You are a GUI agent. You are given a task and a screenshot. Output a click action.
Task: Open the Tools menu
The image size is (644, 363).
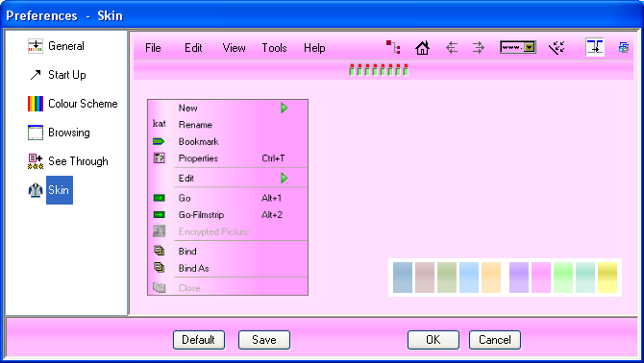pyautogui.click(x=274, y=48)
